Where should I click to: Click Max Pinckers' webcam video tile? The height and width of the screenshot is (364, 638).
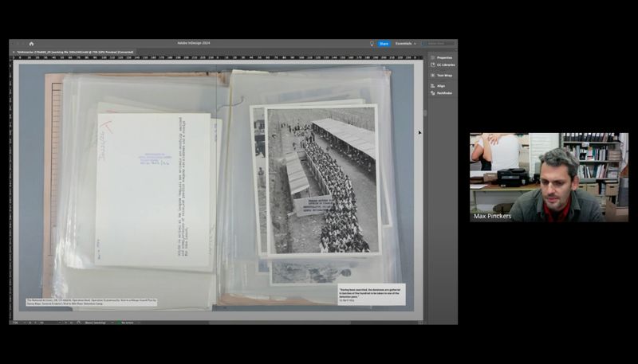pyautogui.click(x=549, y=177)
